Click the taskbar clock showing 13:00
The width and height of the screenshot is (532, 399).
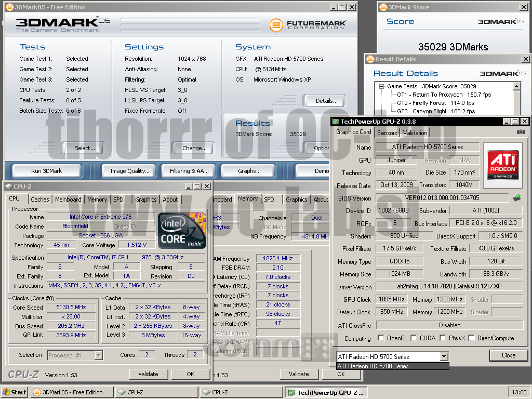click(x=519, y=392)
